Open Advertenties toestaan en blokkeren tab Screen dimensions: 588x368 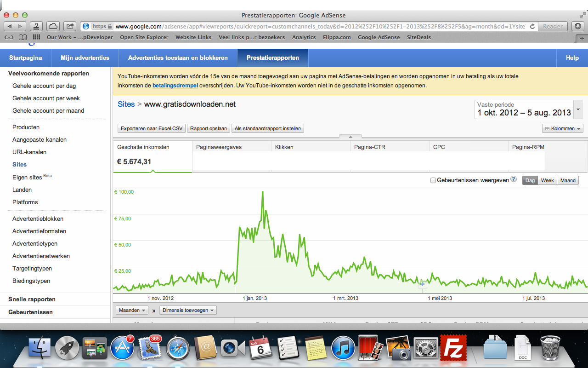click(x=178, y=58)
